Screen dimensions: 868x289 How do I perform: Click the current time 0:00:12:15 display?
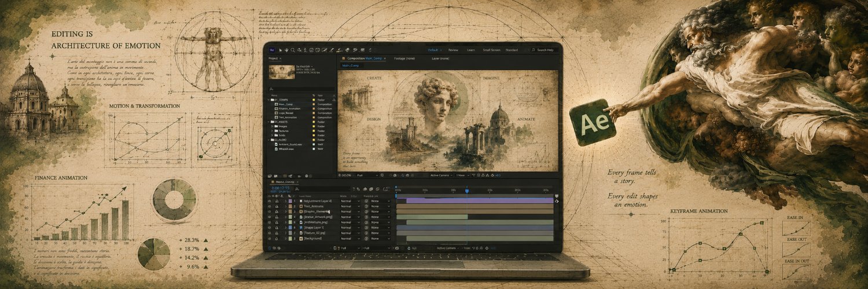(x=281, y=188)
